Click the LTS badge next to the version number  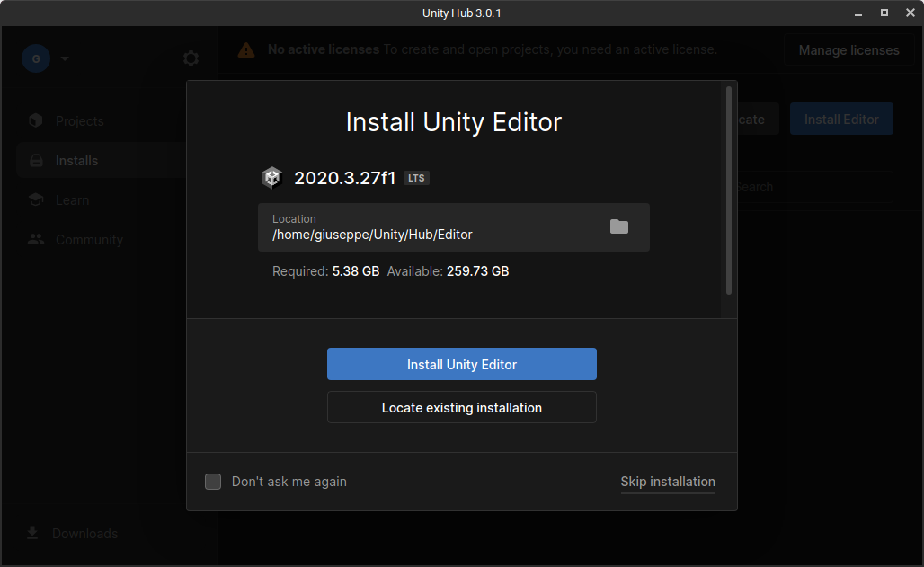pyautogui.click(x=415, y=177)
